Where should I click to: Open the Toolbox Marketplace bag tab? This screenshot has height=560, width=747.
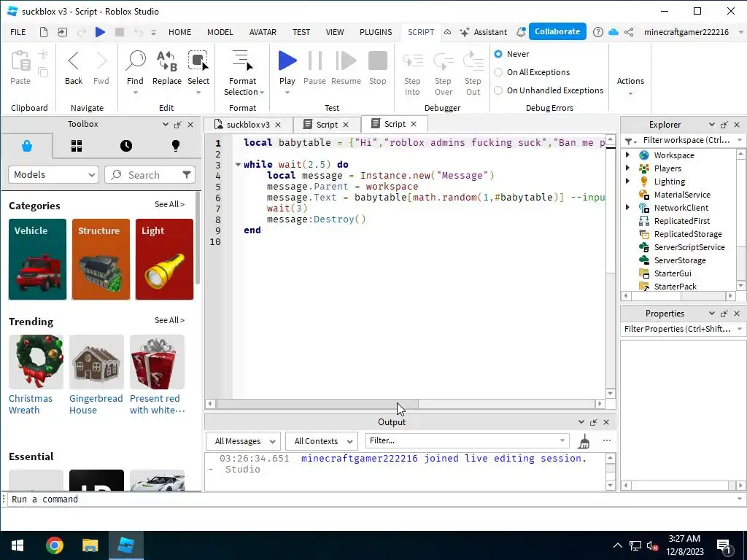(x=27, y=146)
